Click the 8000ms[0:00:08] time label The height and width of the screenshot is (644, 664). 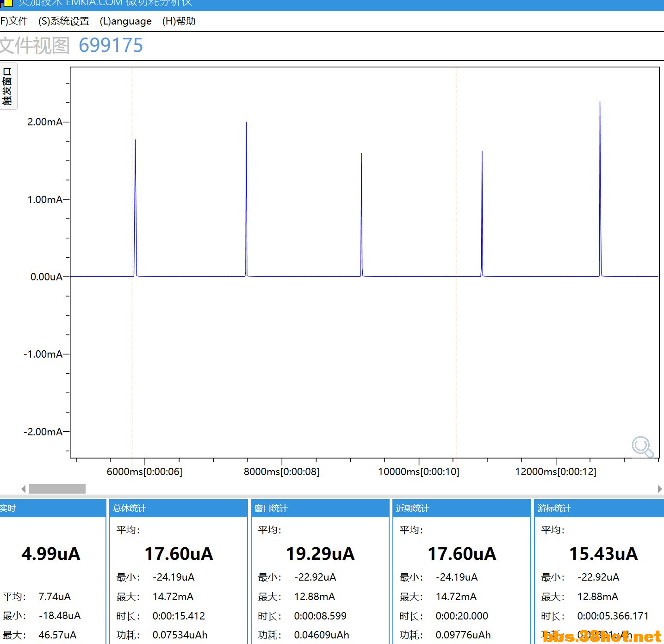point(281,472)
